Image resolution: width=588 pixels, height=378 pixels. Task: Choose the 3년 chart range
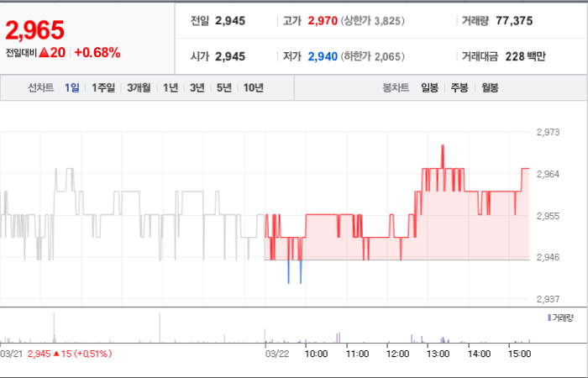tap(197, 87)
